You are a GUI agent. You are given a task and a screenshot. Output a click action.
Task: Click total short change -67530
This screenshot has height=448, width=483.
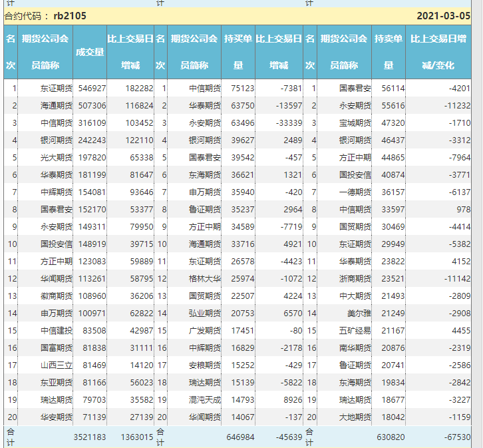[457, 437]
